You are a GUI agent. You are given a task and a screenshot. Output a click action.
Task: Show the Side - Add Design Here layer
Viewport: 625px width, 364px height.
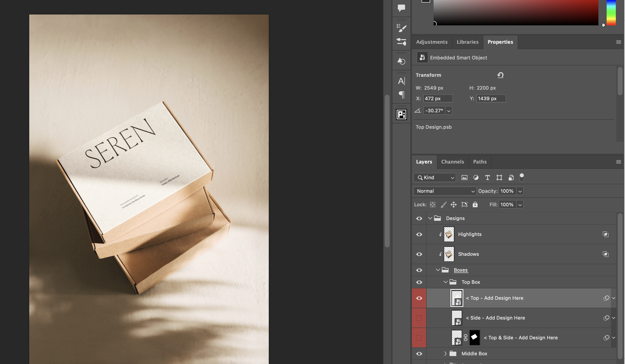tap(419, 318)
